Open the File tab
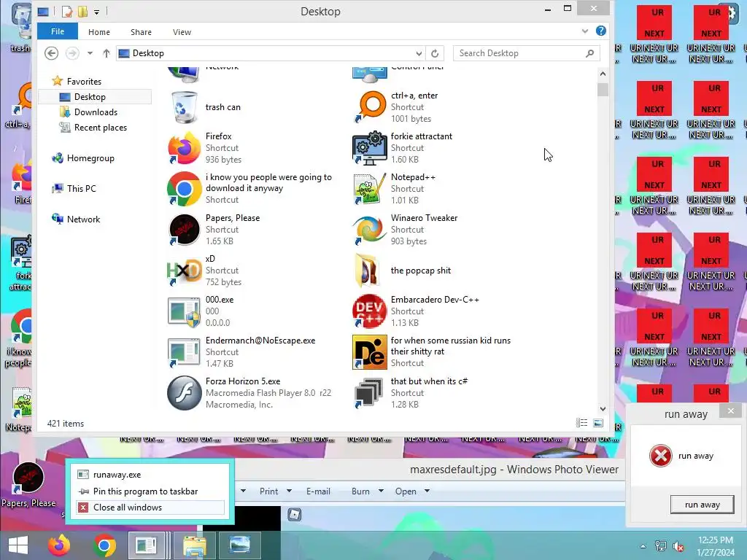Image resolution: width=747 pixels, height=560 pixels. click(x=57, y=31)
